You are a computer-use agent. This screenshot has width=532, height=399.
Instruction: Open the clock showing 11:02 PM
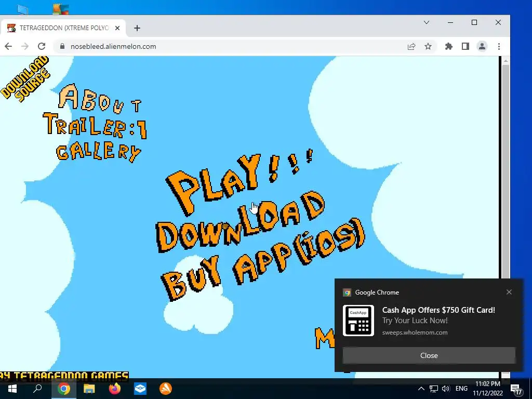click(487, 389)
